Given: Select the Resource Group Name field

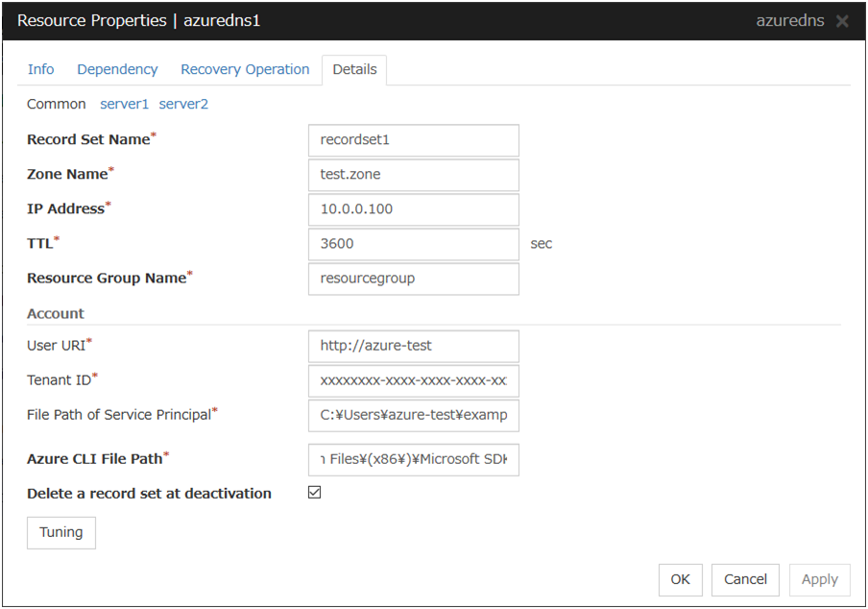Looking at the screenshot, I should click(x=413, y=279).
